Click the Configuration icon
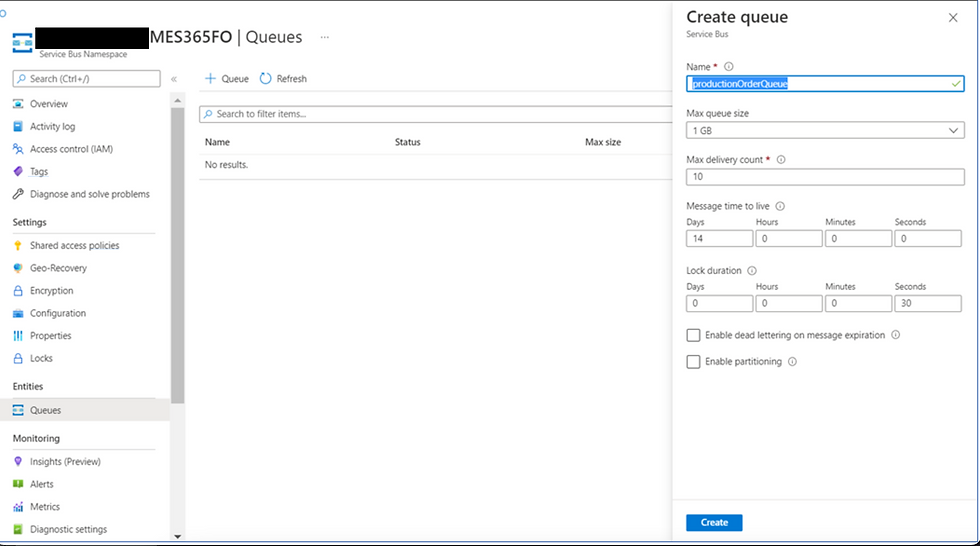 tap(18, 313)
